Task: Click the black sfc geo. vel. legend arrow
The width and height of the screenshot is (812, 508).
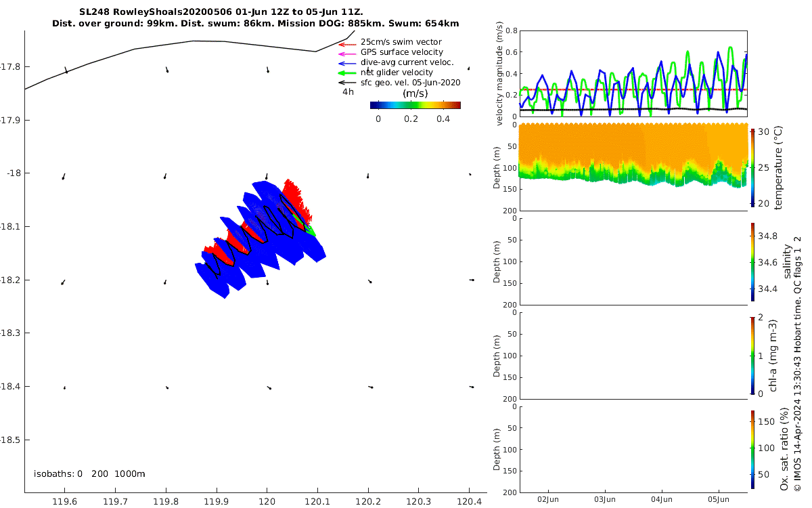Action: [347, 83]
